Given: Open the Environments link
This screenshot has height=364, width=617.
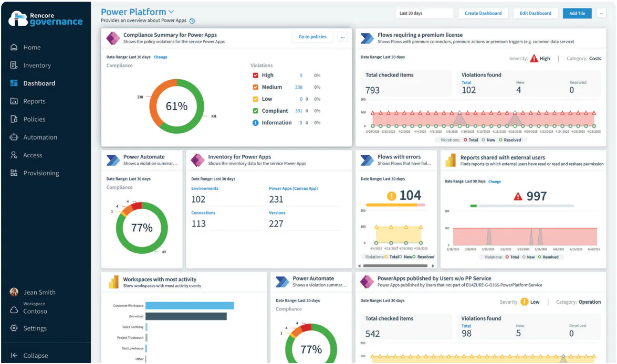Looking at the screenshot, I should click(x=205, y=188).
